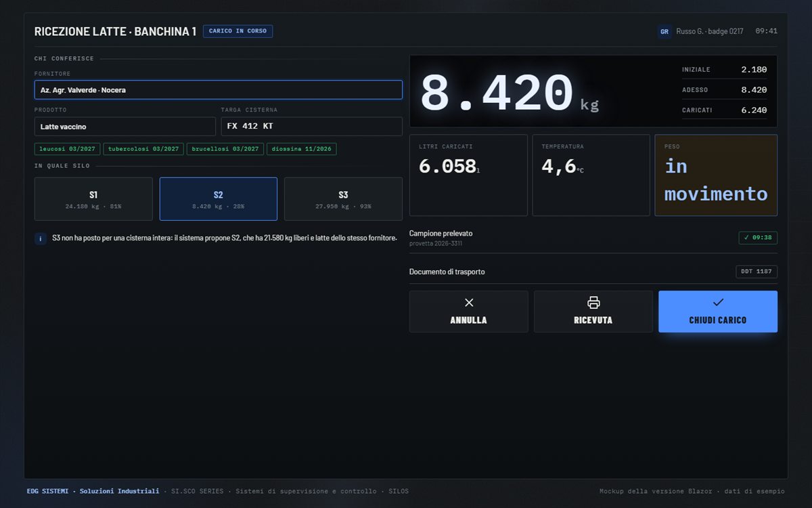Select silo S3
The width and height of the screenshot is (812, 508).
point(343,199)
